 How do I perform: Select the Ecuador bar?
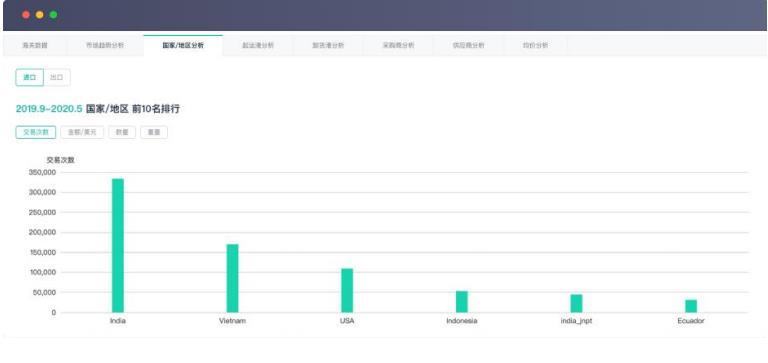(691, 306)
